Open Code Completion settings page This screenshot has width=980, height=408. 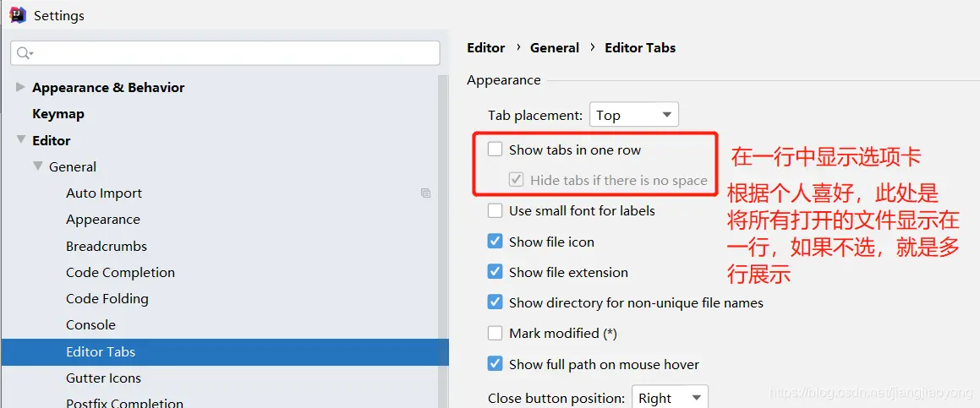tap(120, 272)
